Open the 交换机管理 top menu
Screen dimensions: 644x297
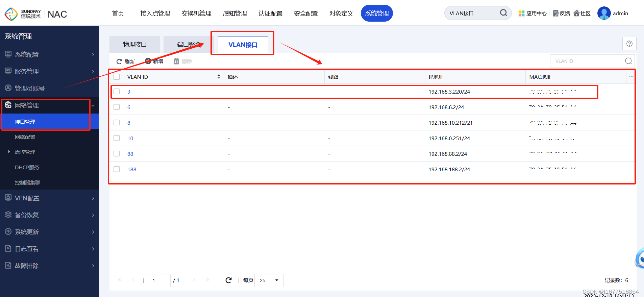coord(196,13)
